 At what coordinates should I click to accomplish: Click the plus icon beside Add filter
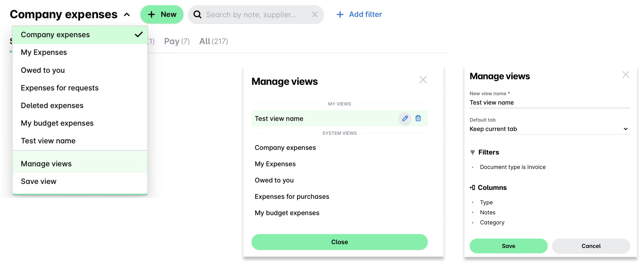340,14
